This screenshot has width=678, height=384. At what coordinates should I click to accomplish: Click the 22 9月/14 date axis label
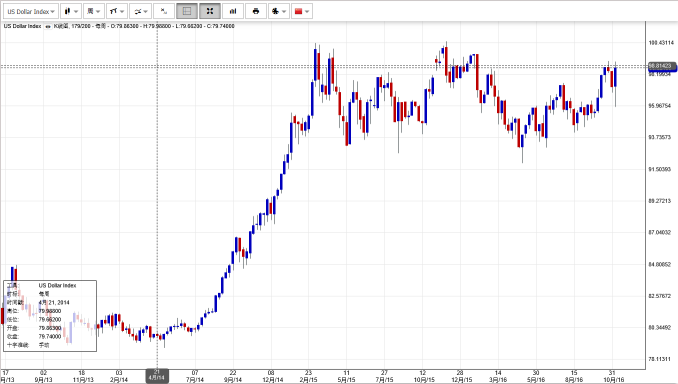[233, 376]
